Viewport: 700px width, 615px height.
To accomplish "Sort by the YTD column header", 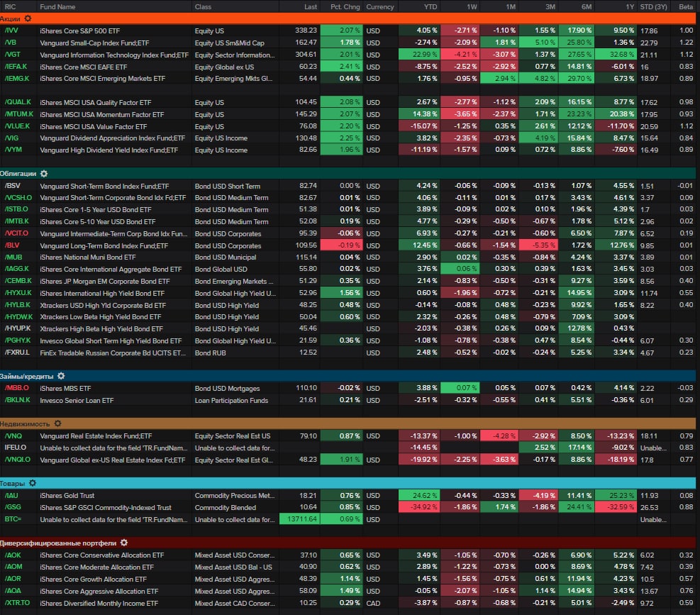I will pyautogui.click(x=430, y=6).
